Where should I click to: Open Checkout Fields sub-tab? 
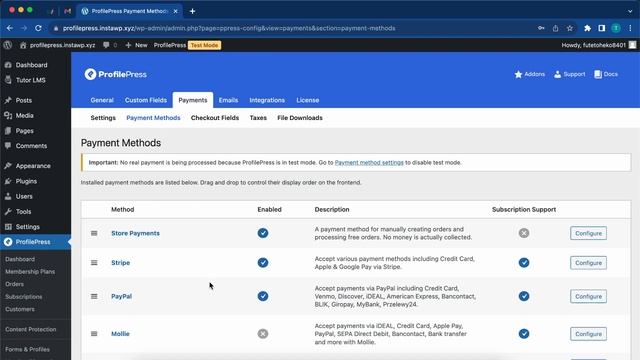coord(215,118)
